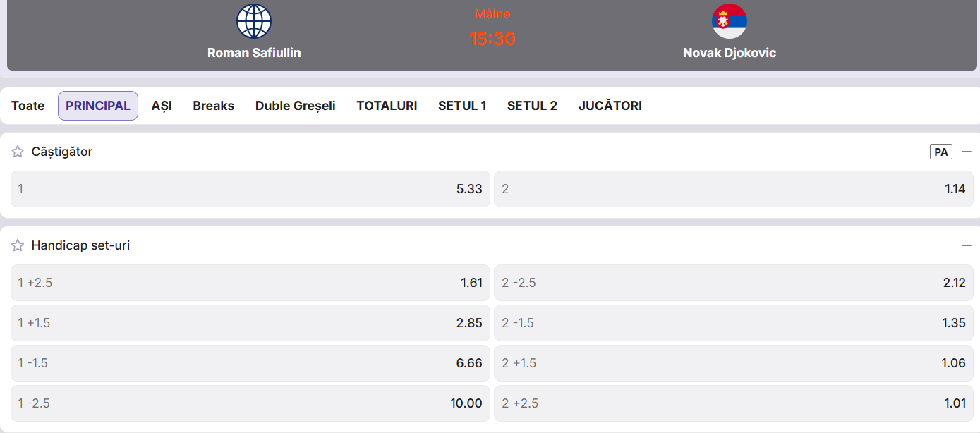Choose handicap 1 +2.5 at 1.61
The image size is (980, 433).
[x=250, y=283]
